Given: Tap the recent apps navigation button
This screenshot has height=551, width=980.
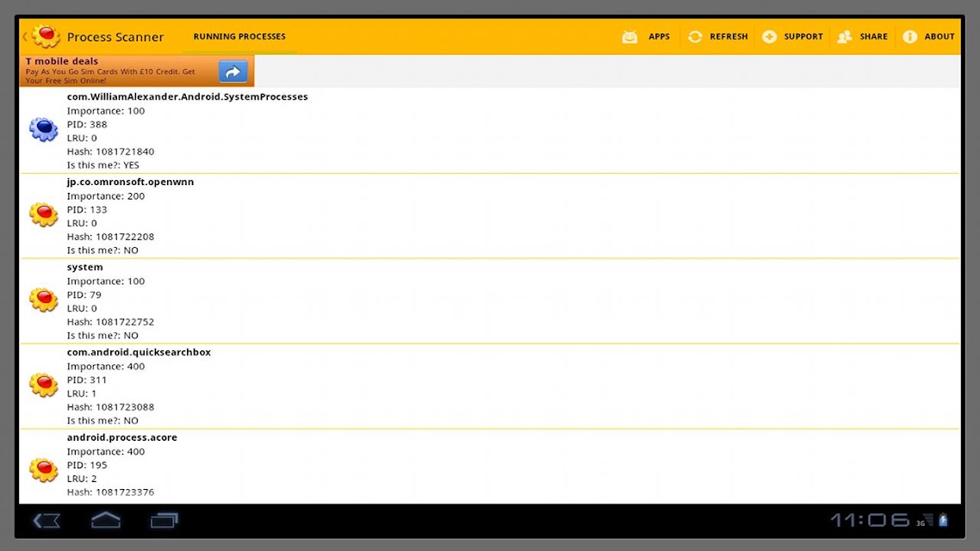Looking at the screenshot, I should point(164,520).
